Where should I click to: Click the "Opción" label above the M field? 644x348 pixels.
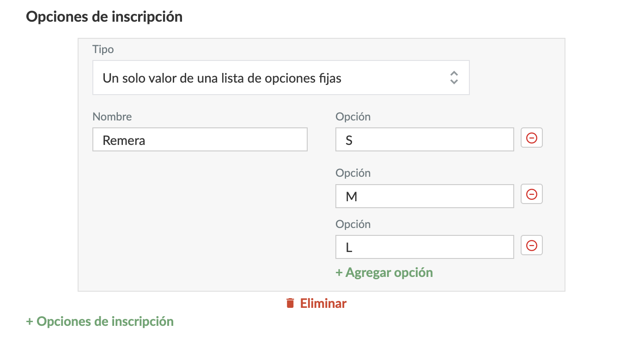353,173
